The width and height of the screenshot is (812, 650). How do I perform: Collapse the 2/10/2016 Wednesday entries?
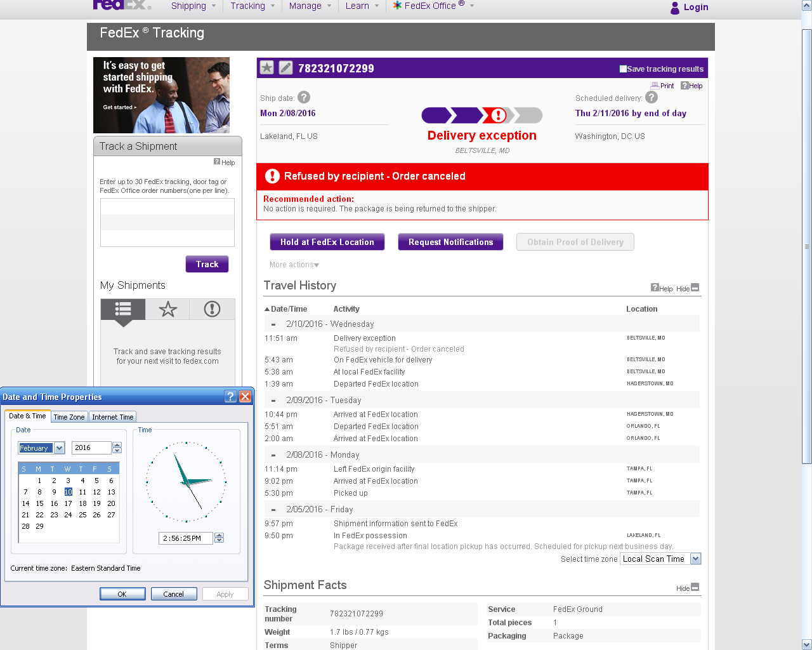(x=273, y=324)
